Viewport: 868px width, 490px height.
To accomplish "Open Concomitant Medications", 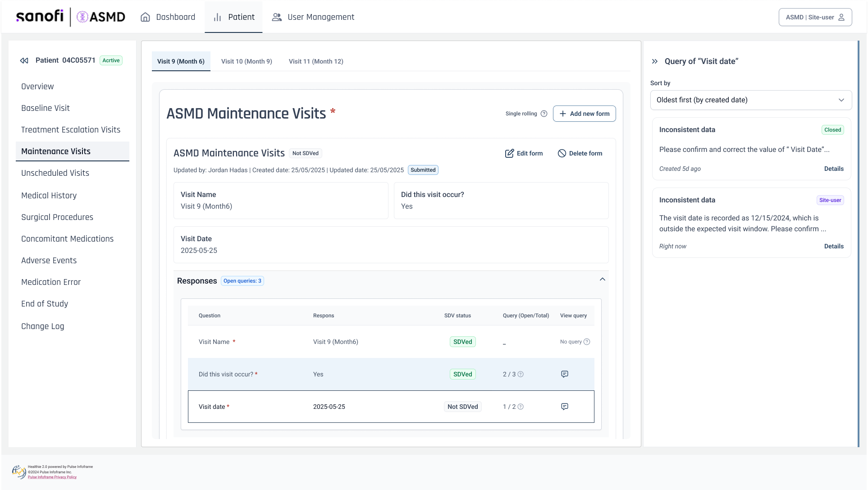I will pyautogui.click(x=67, y=239).
